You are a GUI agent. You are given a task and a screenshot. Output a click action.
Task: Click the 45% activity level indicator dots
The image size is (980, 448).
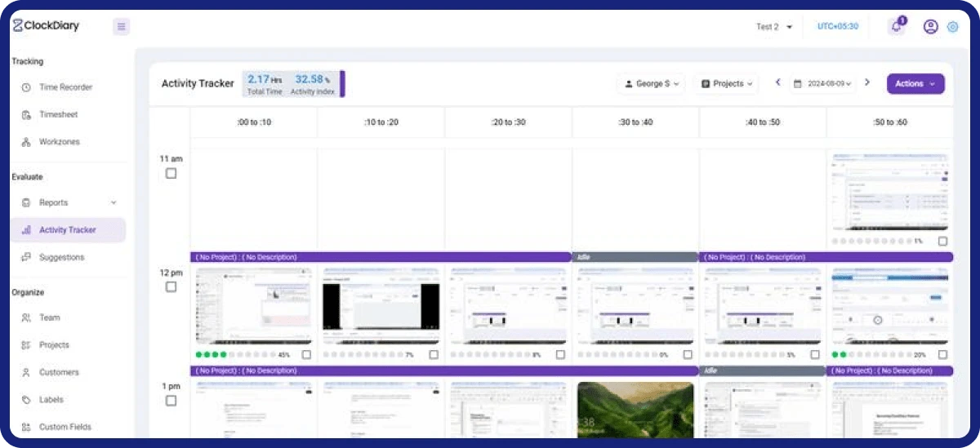235,355
